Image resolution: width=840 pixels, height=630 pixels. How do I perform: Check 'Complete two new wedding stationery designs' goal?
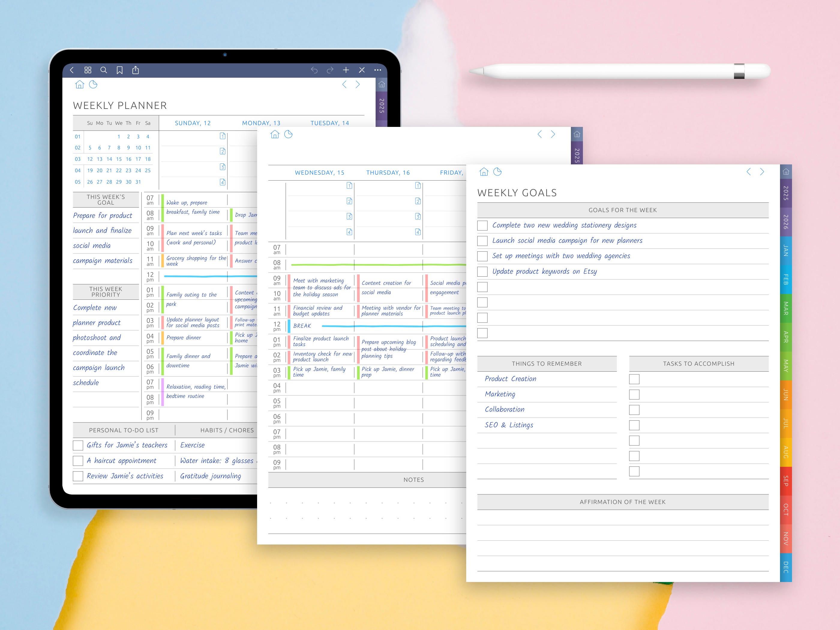[x=482, y=225]
